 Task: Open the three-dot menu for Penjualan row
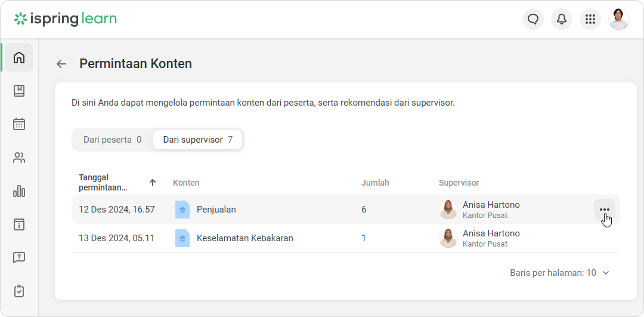605,210
